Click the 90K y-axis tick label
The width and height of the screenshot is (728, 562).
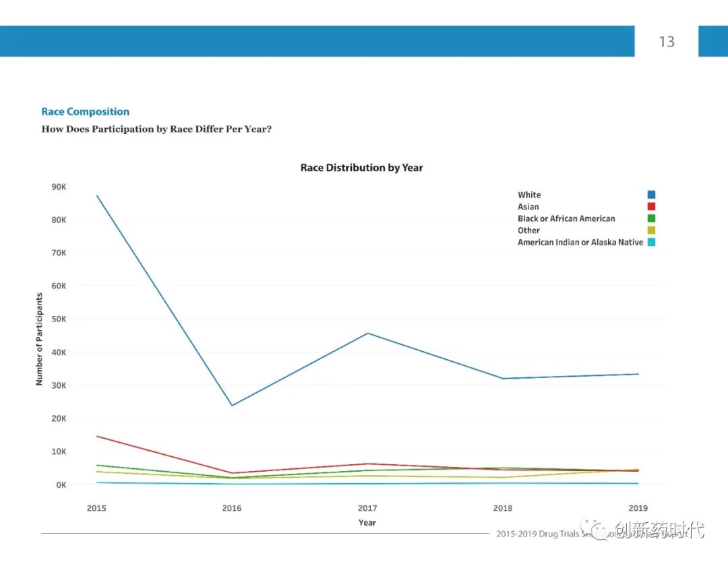click(58, 187)
